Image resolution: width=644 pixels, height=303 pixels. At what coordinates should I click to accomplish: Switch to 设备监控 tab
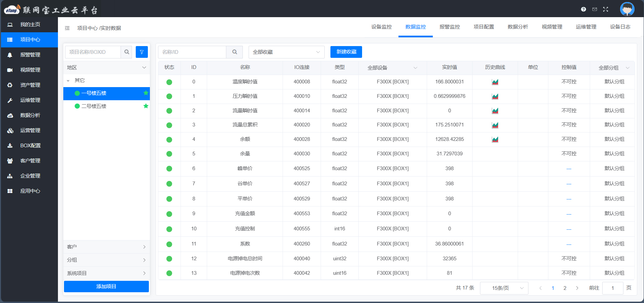click(x=382, y=27)
